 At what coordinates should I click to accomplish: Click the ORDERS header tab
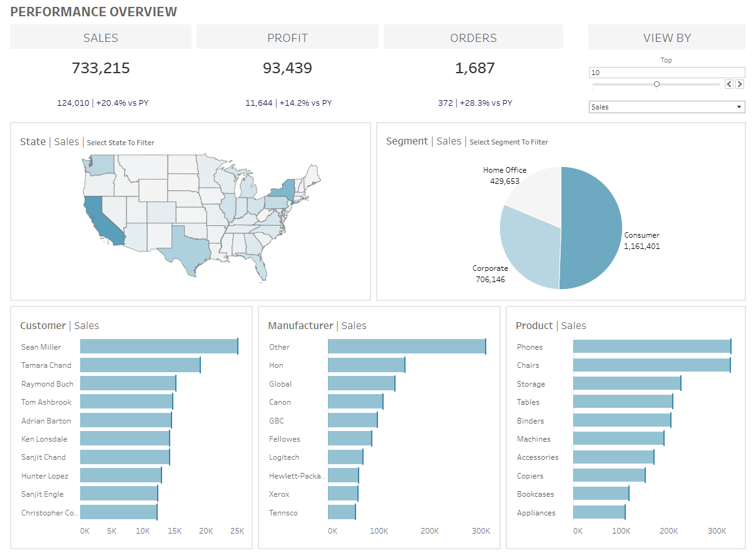point(474,37)
